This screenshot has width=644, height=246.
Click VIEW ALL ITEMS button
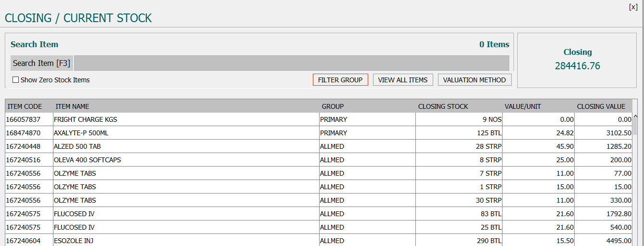pyautogui.click(x=403, y=80)
